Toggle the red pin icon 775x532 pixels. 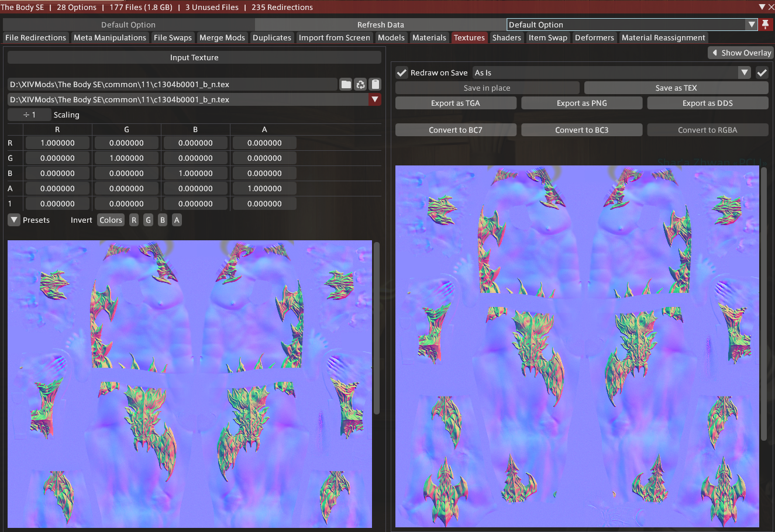coord(765,25)
